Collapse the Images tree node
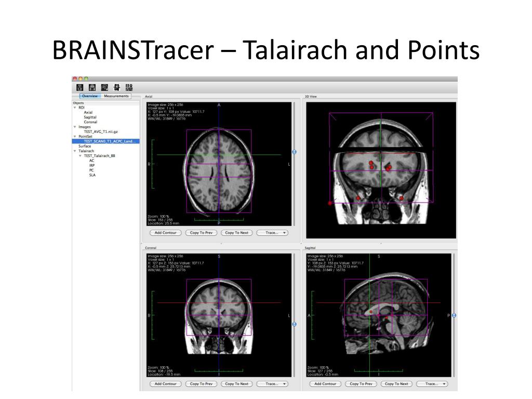 (x=75, y=127)
